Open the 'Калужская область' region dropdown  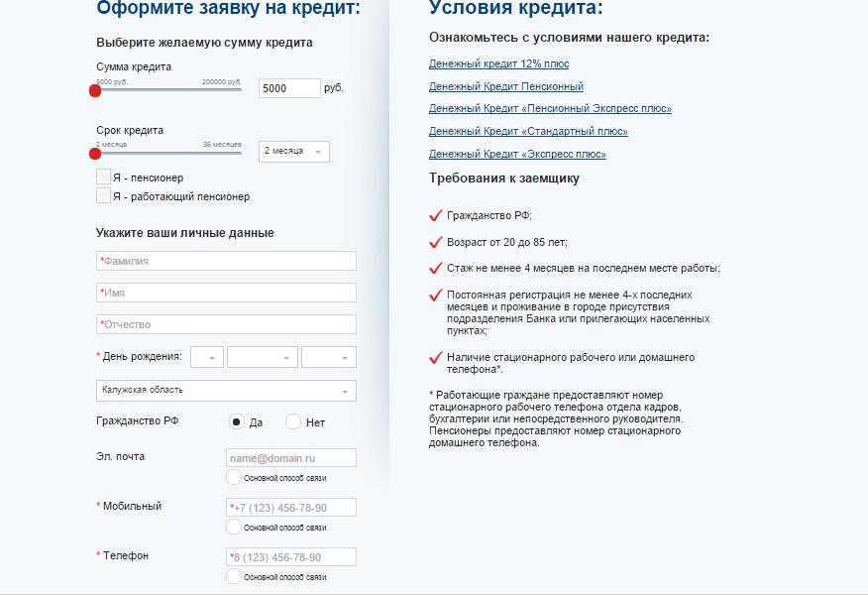[226, 390]
